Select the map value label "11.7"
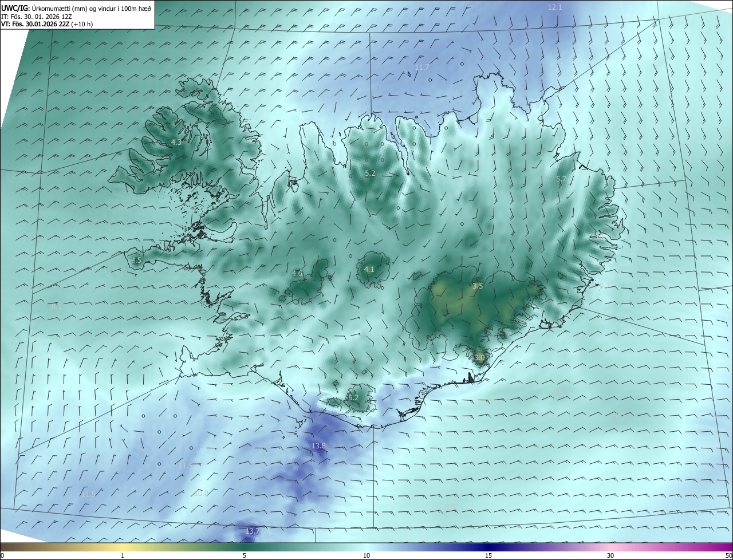The height and width of the screenshot is (560, 733). coord(421,68)
